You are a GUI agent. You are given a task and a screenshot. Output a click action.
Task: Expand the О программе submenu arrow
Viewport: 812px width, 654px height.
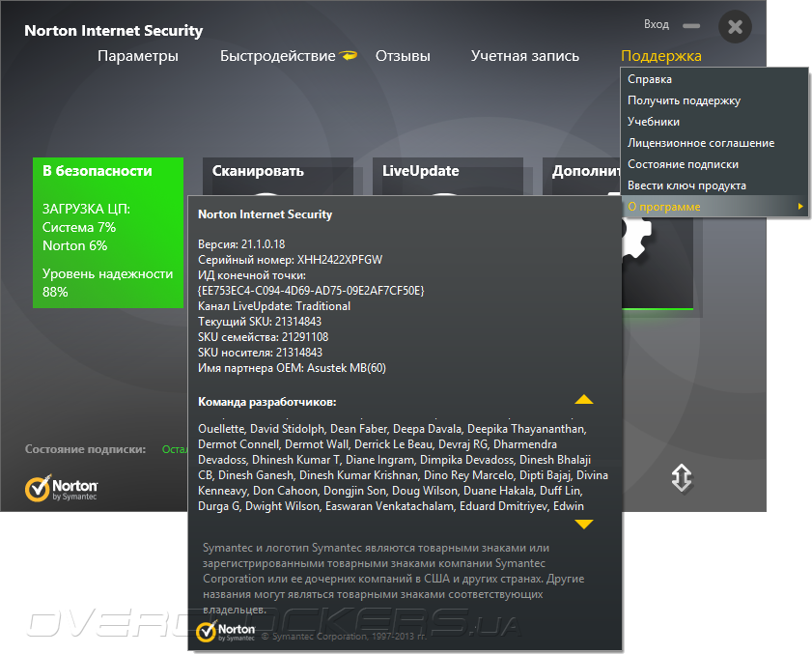click(800, 207)
